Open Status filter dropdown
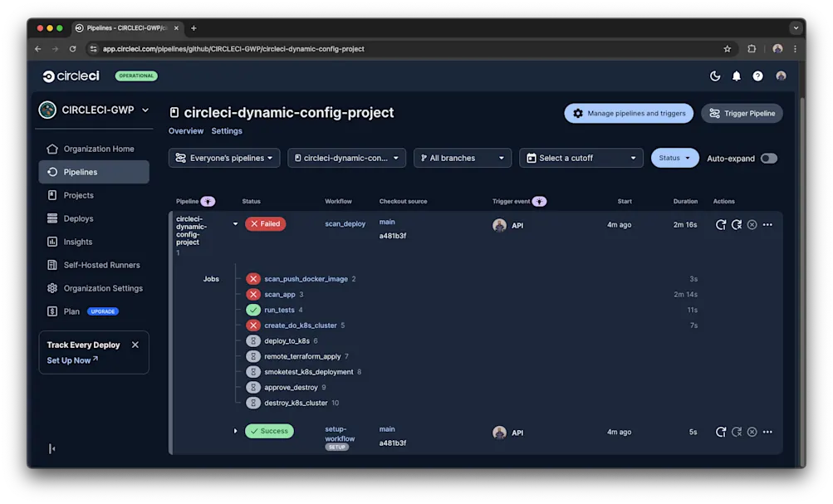 (674, 158)
